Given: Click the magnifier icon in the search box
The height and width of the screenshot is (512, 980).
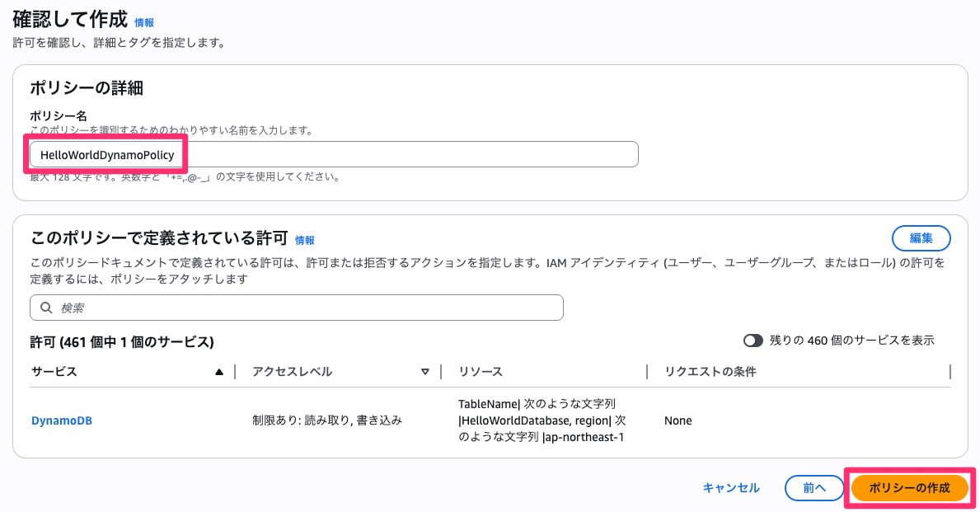Looking at the screenshot, I should (46, 307).
